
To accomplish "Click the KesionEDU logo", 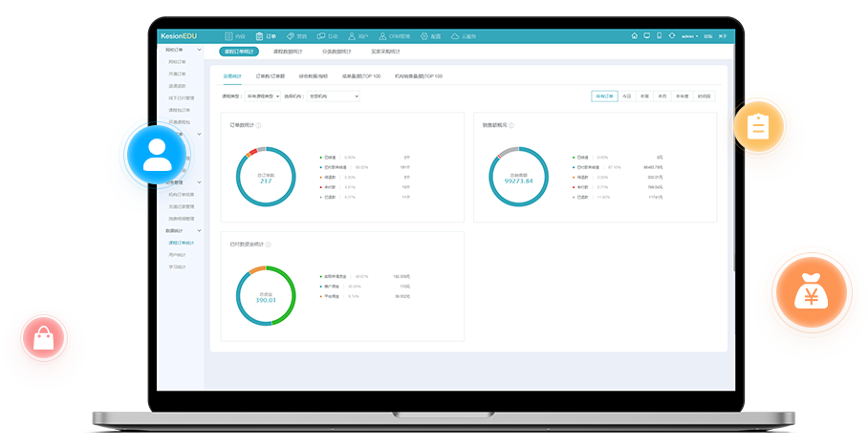I will 178,36.
